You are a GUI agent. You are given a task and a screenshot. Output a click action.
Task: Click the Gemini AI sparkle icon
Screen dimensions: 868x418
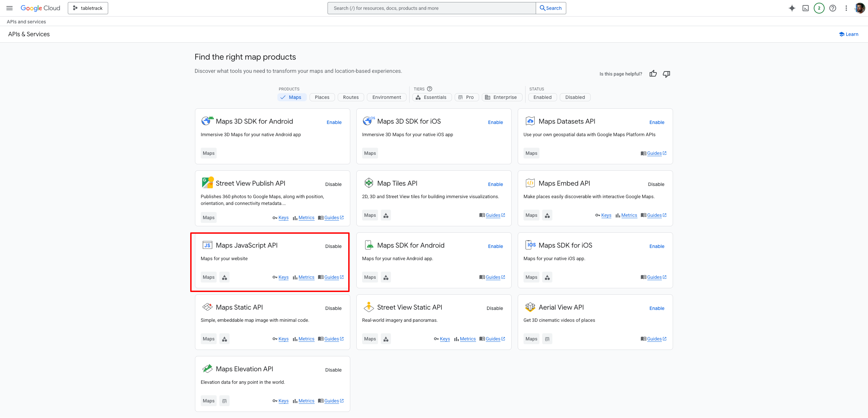(x=792, y=8)
